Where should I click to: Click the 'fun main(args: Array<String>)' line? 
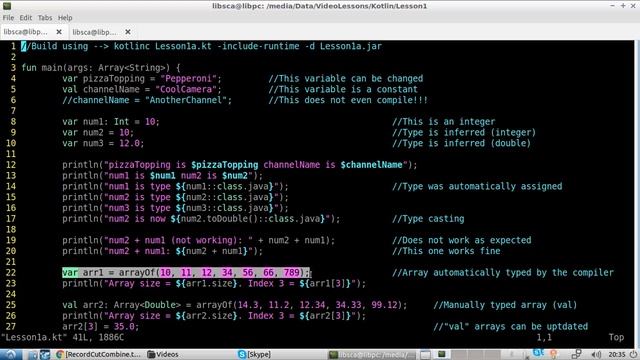point(100,68)
